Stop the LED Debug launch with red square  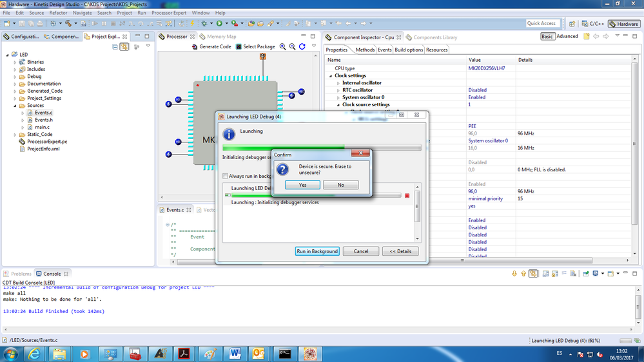(x=407, y=195)
